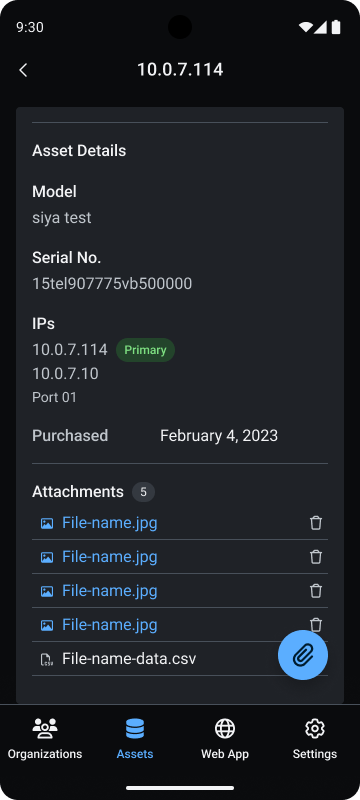Tap the CSV file icon
Screen dimensions: 360x800
pos(47,659)
